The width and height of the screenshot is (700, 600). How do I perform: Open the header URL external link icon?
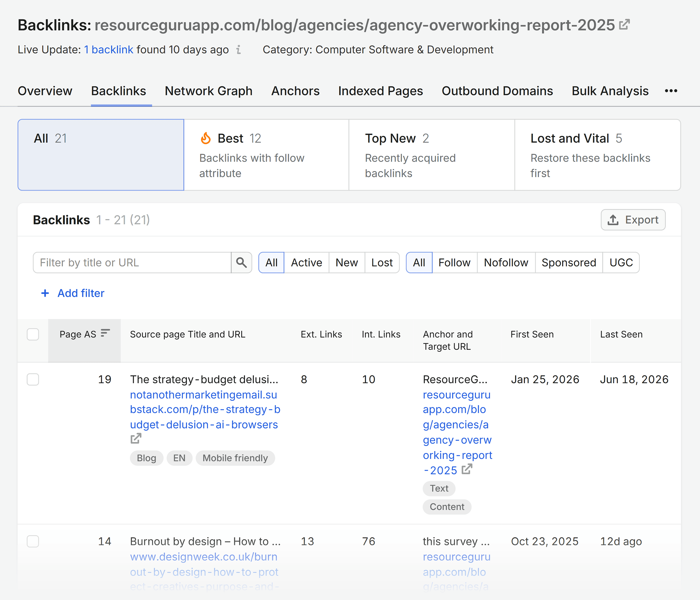624,25
